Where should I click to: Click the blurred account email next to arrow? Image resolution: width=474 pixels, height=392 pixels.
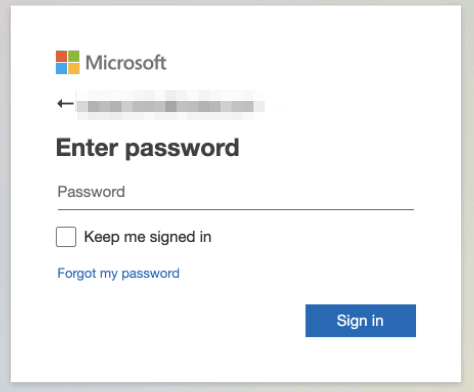(171, 105)
